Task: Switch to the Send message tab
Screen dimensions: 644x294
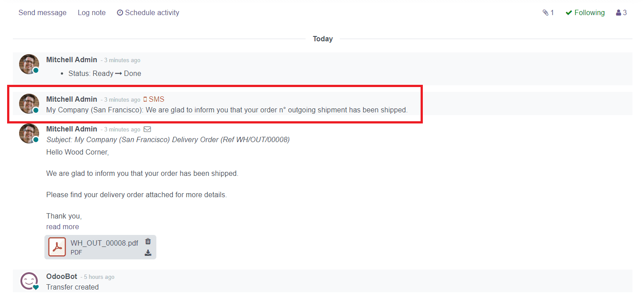Action: click(x=42, y=12)
